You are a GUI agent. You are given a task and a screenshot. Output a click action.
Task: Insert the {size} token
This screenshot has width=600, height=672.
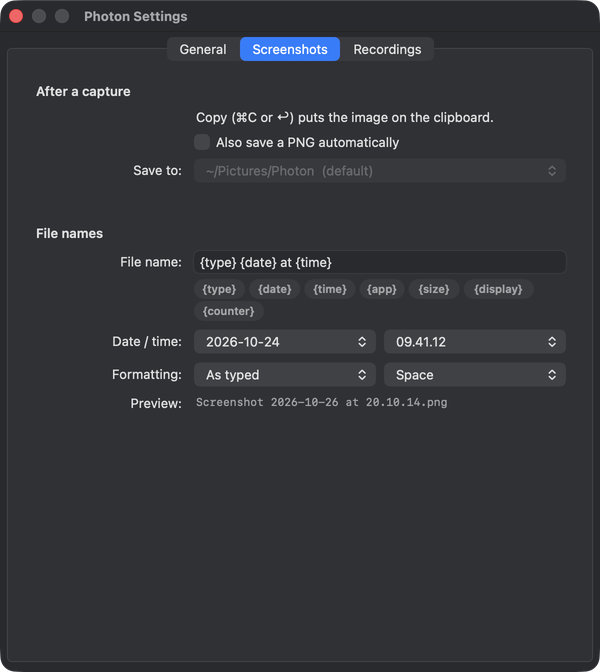[434, 289]
